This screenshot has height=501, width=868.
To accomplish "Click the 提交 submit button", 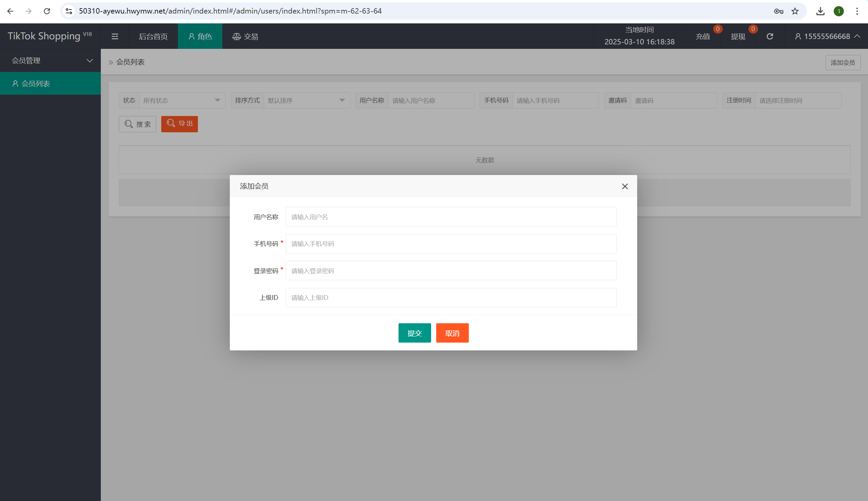I will (x=414, y=333).
